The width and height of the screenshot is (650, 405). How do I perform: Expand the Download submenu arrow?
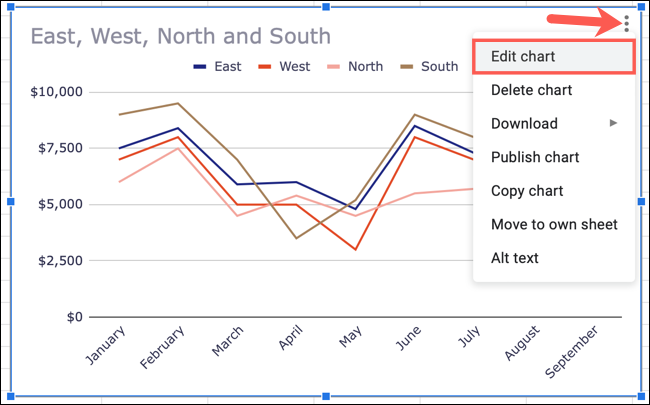[x=614, y=123]
